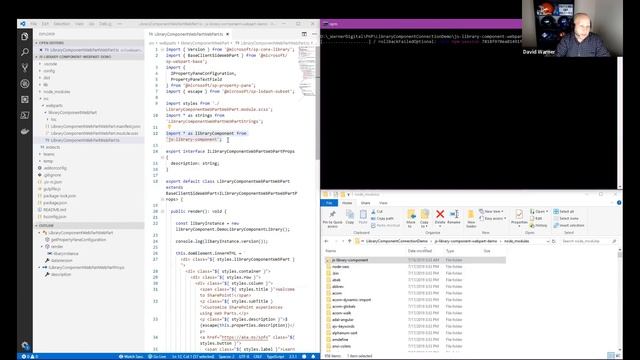This screenshot has height=360, width=640.
Task: Open the File tab in File Explorer
Action: tap(329, 203)
